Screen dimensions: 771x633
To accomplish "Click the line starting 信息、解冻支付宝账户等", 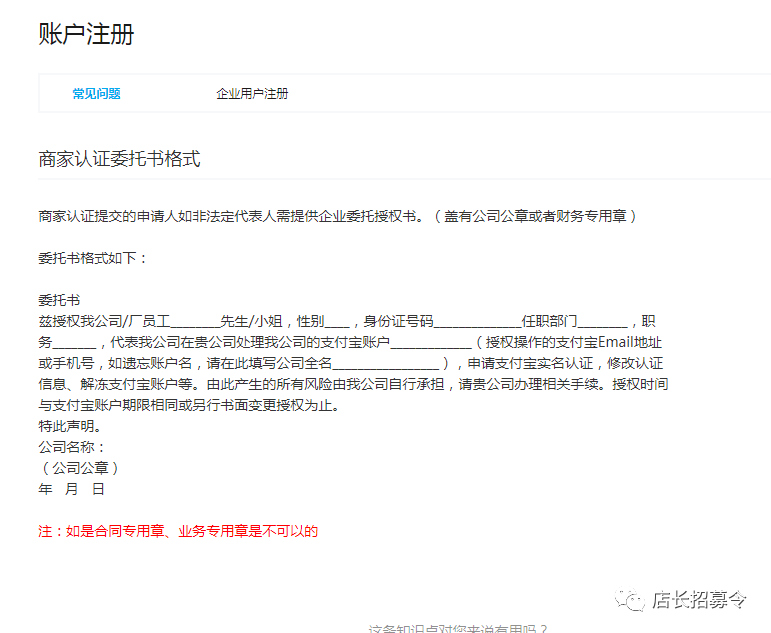I will pos(353,384).
